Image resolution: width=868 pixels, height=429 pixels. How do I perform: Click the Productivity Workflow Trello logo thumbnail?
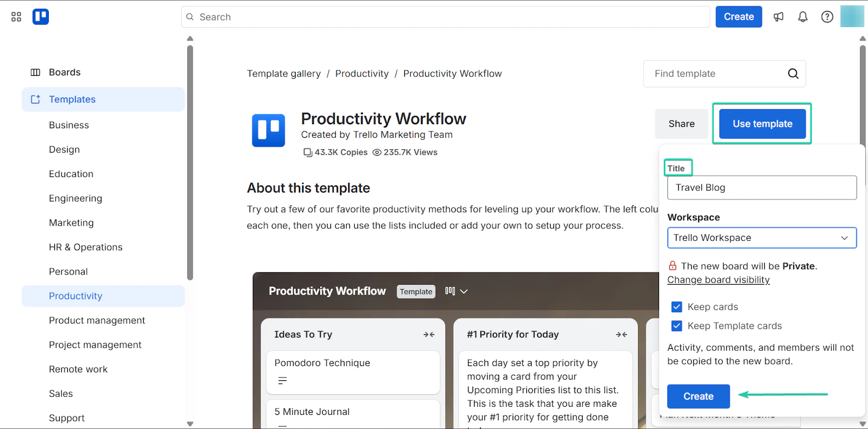pyautogui.click(x=269, y=131)
